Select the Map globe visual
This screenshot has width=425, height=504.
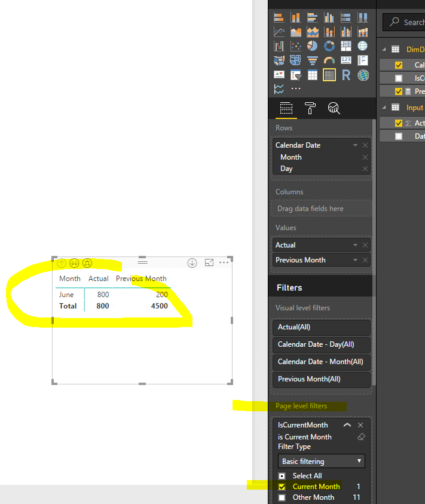363,46
